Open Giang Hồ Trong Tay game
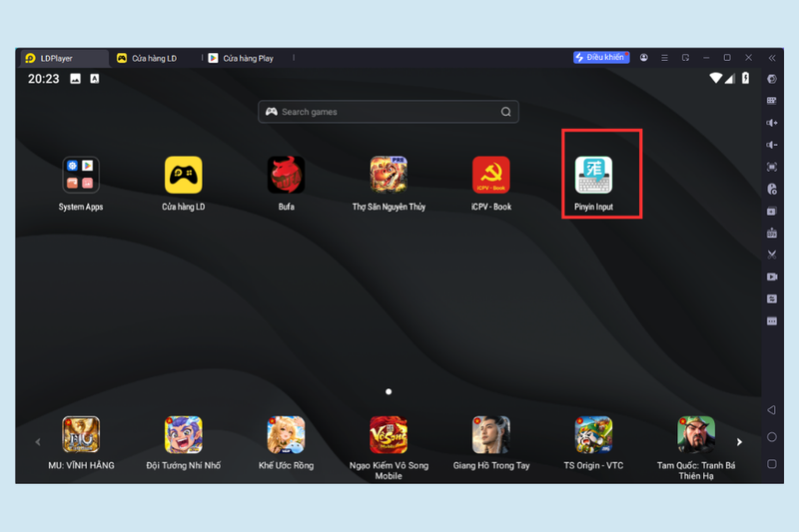 tap(491, 435)
